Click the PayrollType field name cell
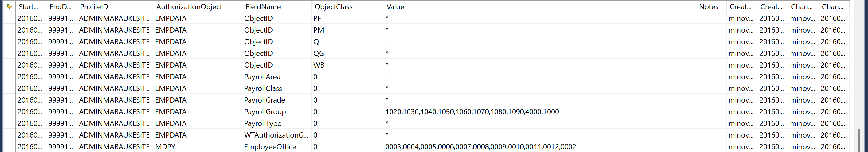The image size is (868, 152). (262, 124)
